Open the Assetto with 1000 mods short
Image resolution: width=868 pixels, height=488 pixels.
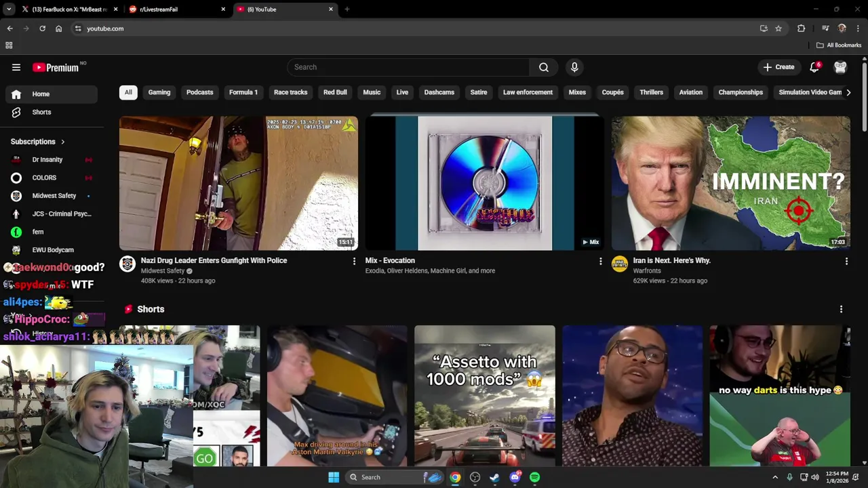[x=485, y=396]
